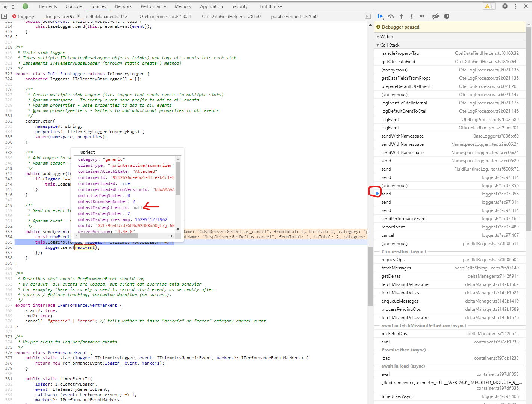Select the deltaManager.ts?142f file tab

tap(108, 16)
